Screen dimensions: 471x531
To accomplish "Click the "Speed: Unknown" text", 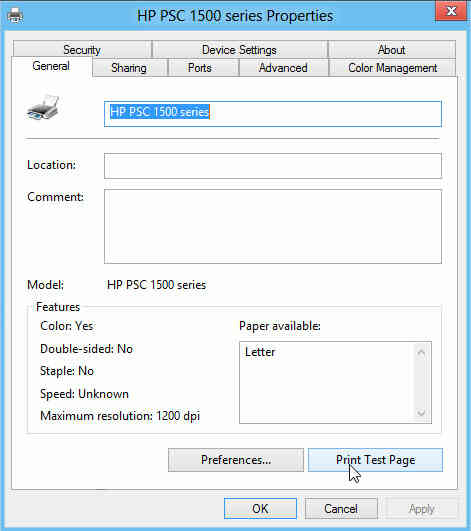I will [x=84, y=394].
